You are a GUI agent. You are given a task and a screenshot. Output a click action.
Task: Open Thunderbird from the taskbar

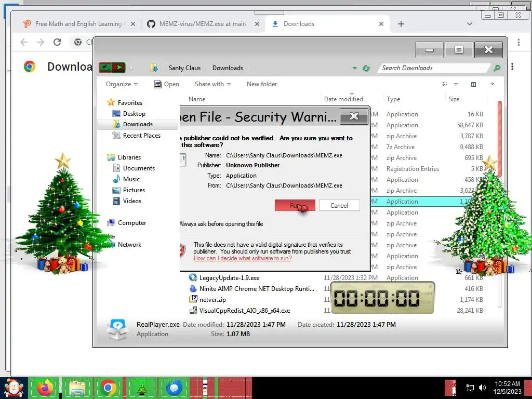(175, 388)
